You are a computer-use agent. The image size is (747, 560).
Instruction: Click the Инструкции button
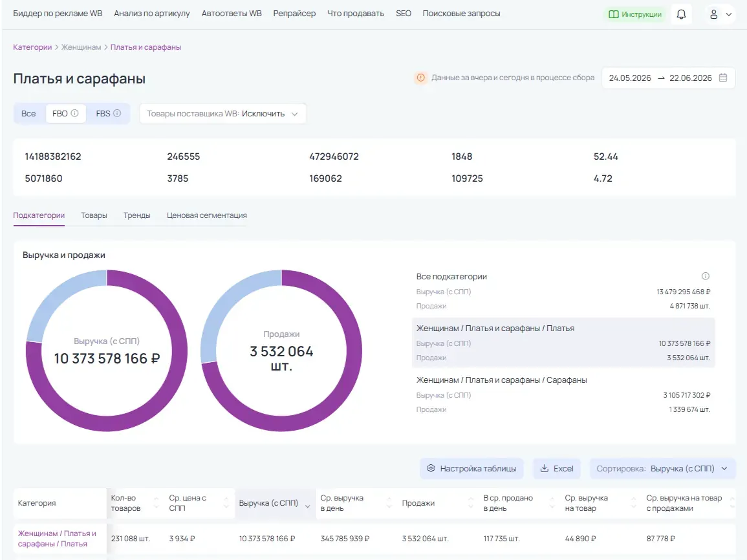coord(635,14)
